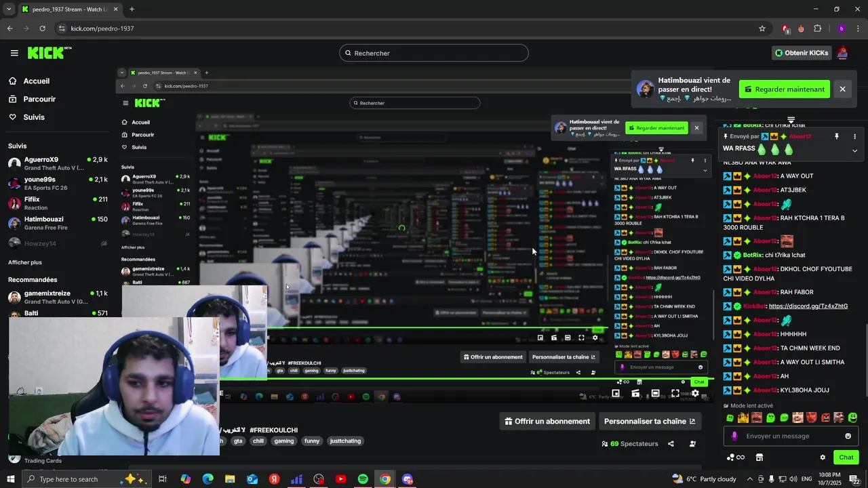
Task: Focus the Envoyer un message field
Action: (790, 436)
